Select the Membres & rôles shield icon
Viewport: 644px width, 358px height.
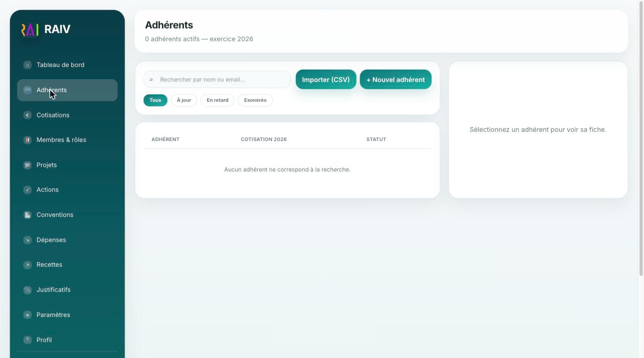click(x=27, y=140)
